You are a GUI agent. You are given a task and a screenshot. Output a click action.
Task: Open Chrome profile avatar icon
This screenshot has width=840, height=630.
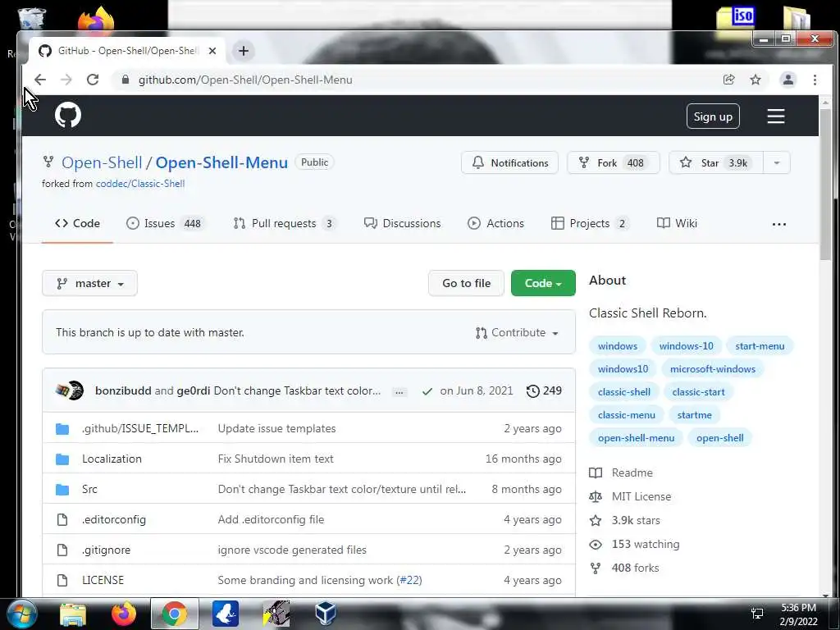coord(788,80)
